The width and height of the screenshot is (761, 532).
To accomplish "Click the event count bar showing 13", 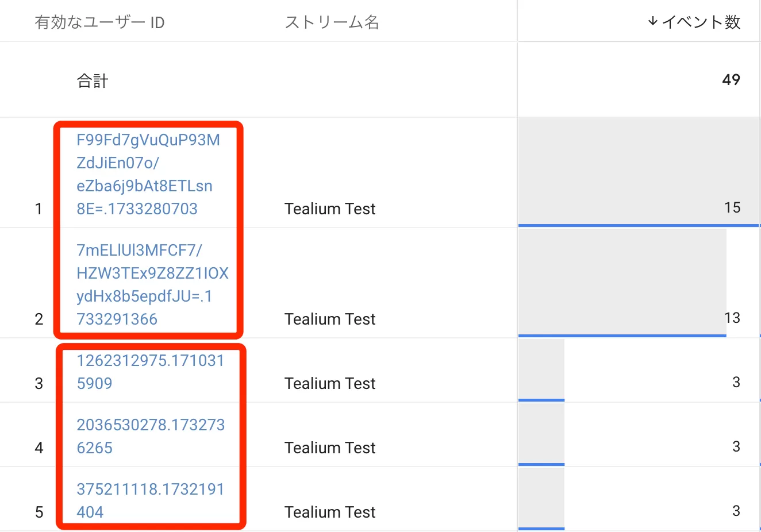I will click(x=622, y=283).
